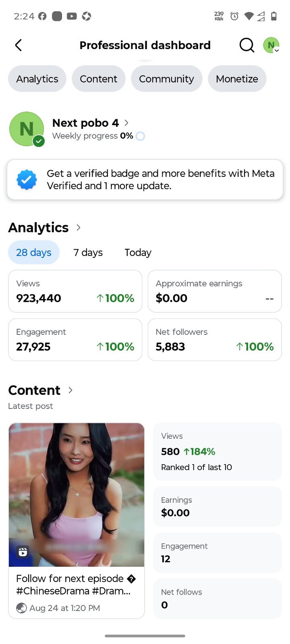Select the 28 days range
Viewport: 290px width, 644px height.
click(34, 252)
